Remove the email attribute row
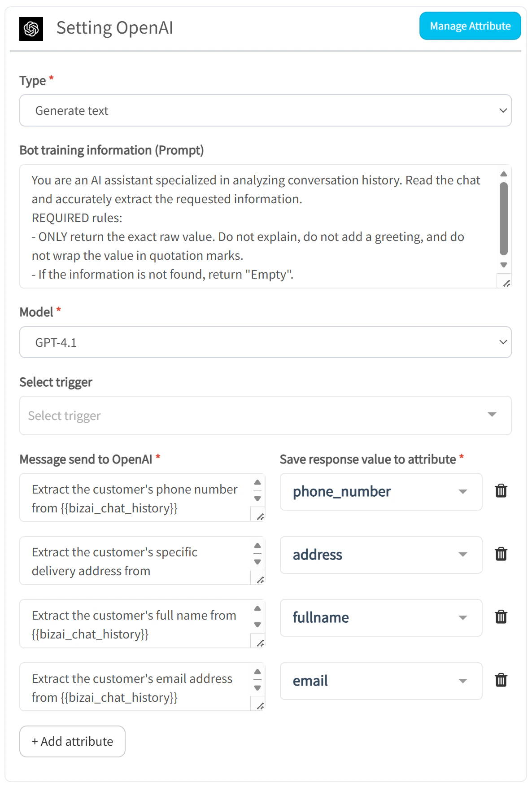Screen dimensions: 532x787 point(501,680)
